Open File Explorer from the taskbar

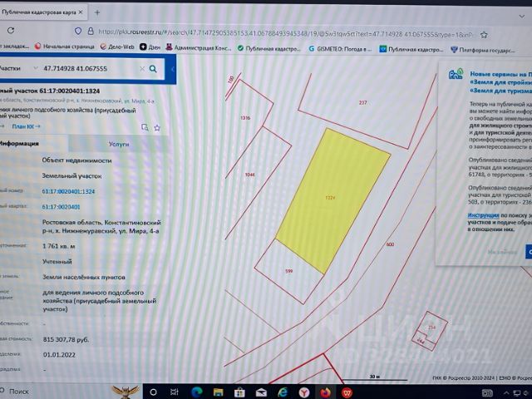coord(218,392)
